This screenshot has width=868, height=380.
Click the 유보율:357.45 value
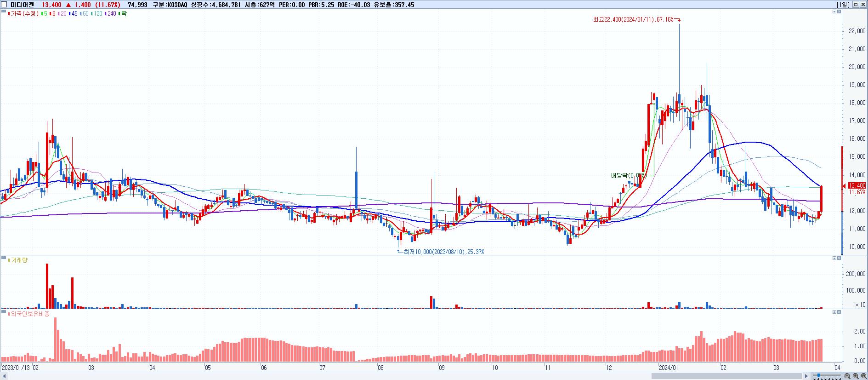click(x=394, y=4)
